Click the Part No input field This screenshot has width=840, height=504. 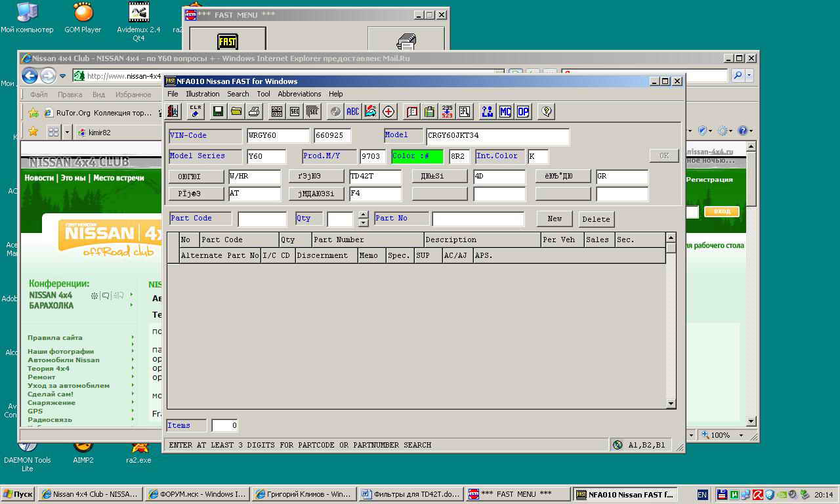click(x=478, y=219)
